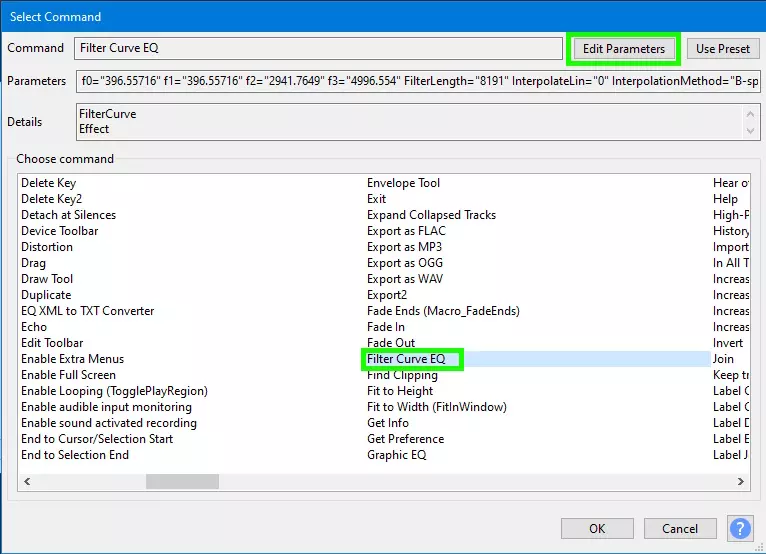Dismiss dialog with Cancel button
The image size is (766, 554).
point(680,529)
